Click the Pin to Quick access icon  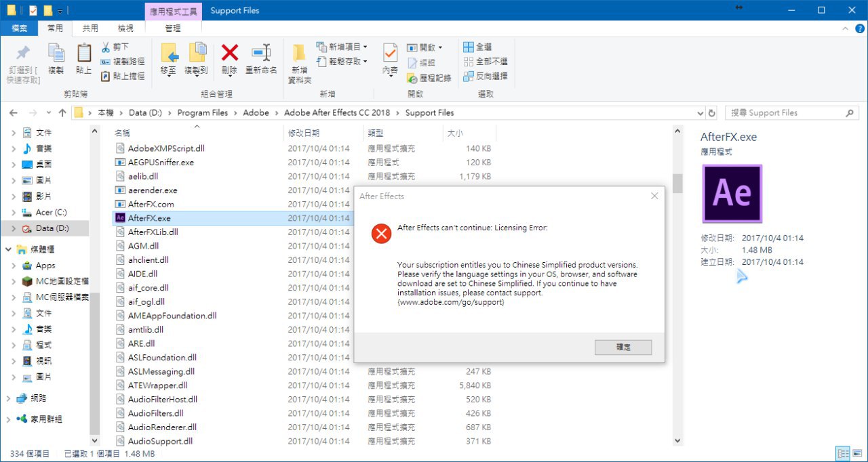(x=23, y=53)
